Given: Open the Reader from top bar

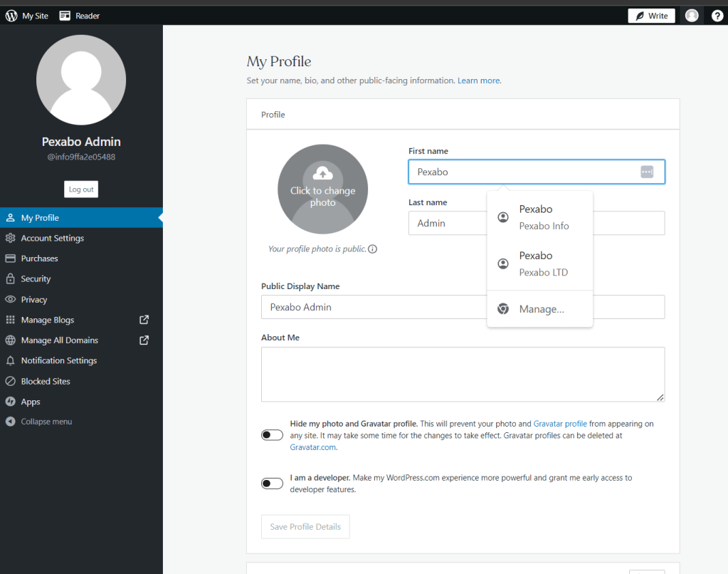Looking at the screenshot, I should click(80, 16).
